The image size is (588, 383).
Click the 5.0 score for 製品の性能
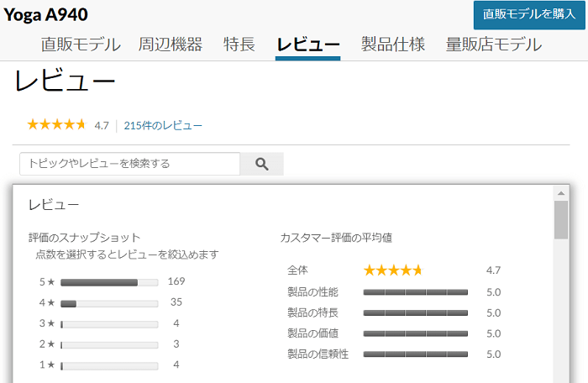click(494, 292)
